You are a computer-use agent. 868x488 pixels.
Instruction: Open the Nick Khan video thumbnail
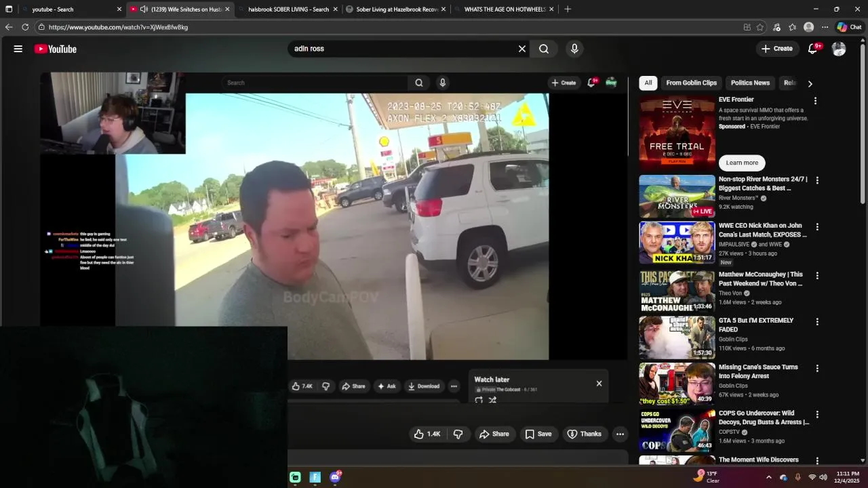click(677, 243)
